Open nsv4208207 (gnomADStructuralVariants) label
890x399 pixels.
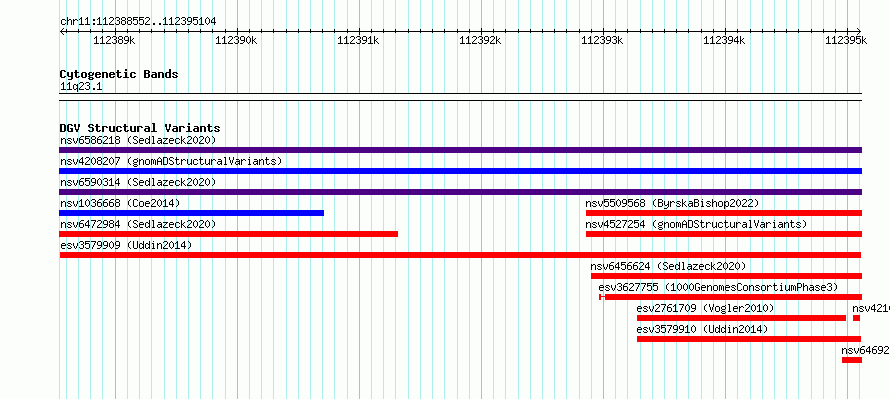pyautogui.click(x=171, y=161)
